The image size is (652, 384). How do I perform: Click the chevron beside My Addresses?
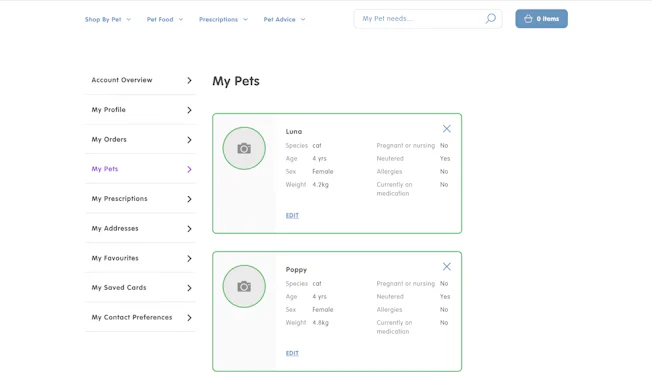pos(189,229)
